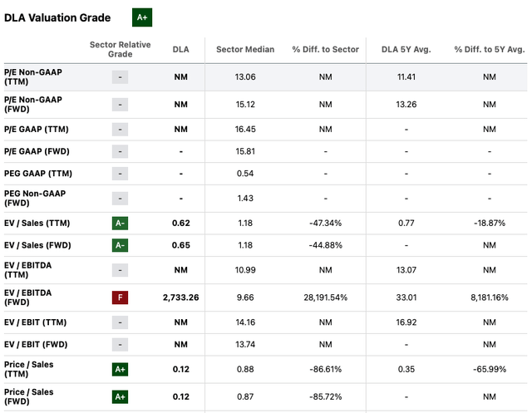
Task: Click the % Diff. to 5Y Avg. column header
Action: pos(490,50)
